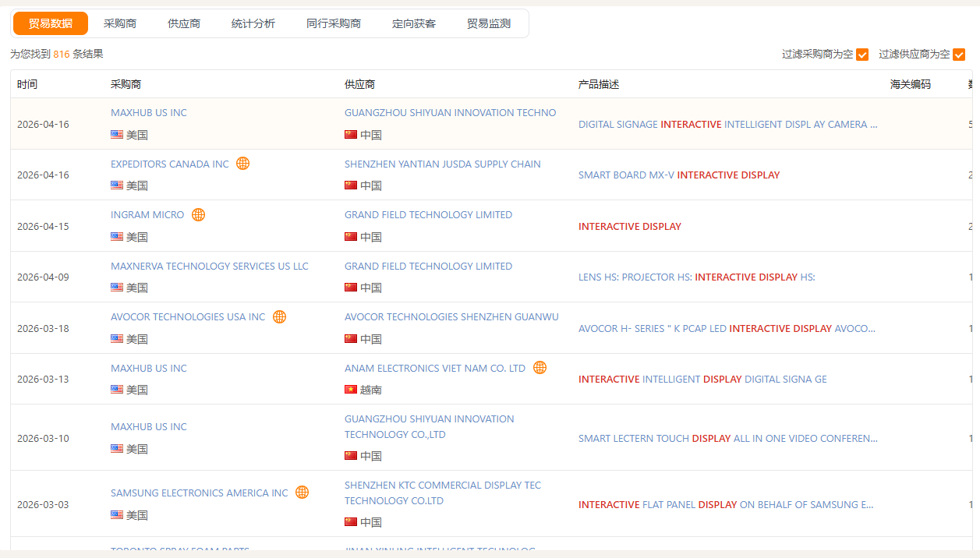Click US flag under INGRAM MICRO

click(x=117, y=237)
